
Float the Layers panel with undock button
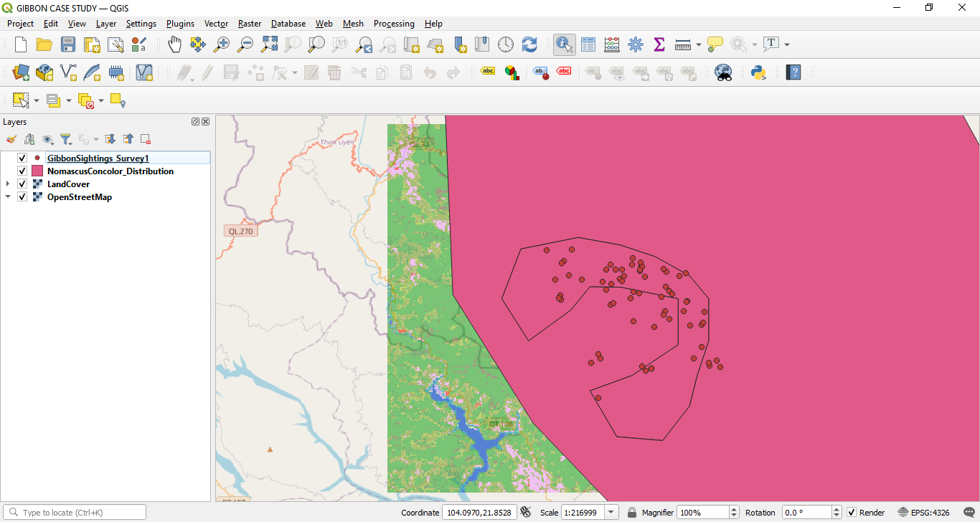point(195,122)
